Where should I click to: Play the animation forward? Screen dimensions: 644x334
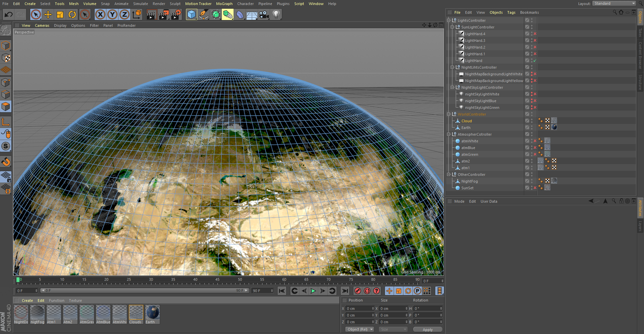click(x=313, y=291)
